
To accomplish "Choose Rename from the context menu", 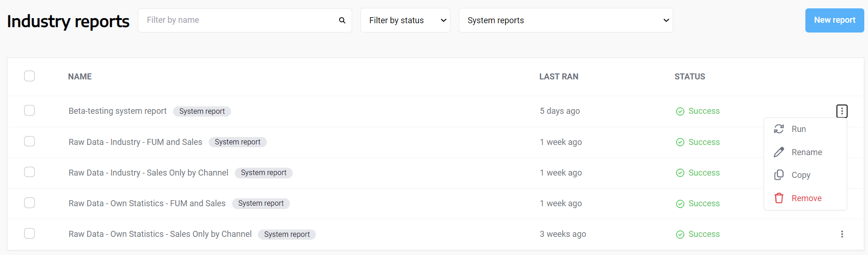I will click(x=806, y=152).
